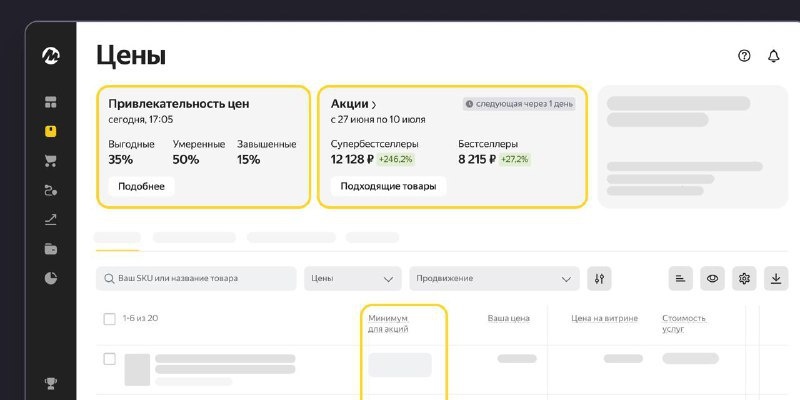Click the 'Завышенные 15%' value
800x400 pixels.
click(x=248, y=160)
